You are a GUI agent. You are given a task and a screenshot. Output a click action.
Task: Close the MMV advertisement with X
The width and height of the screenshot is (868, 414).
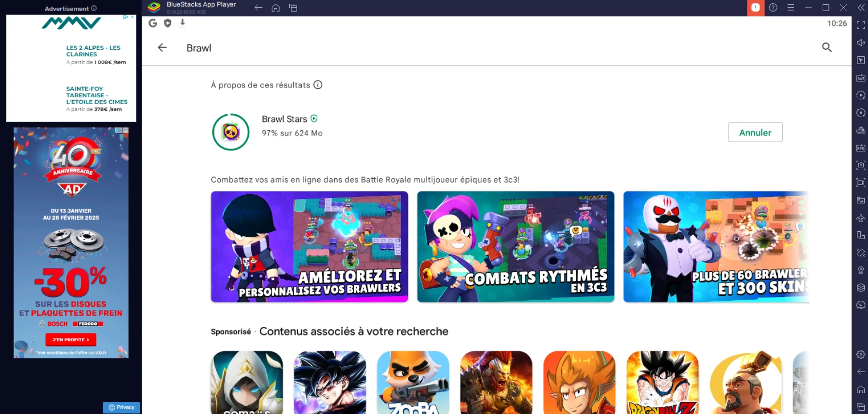pos(133,17)
